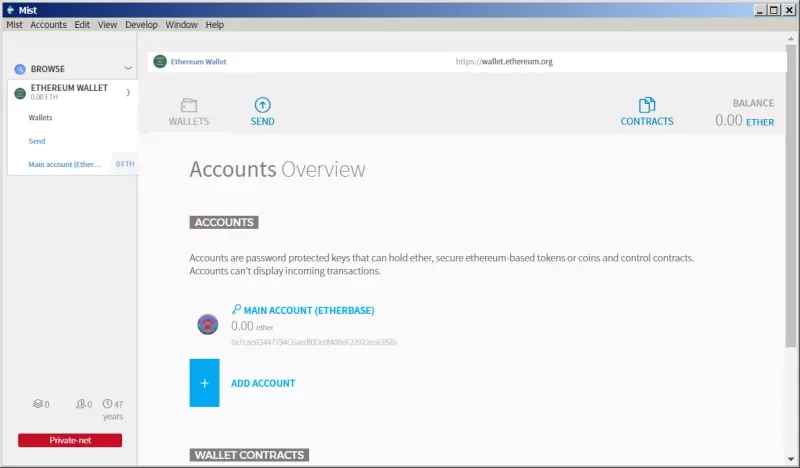Open the Develop menu
Image resolution: width=800 pixels, height=468 pixels.
point(141,24)
